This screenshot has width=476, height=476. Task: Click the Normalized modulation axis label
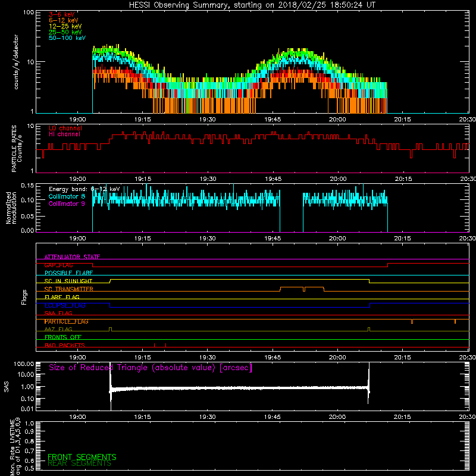pos(11,208)
